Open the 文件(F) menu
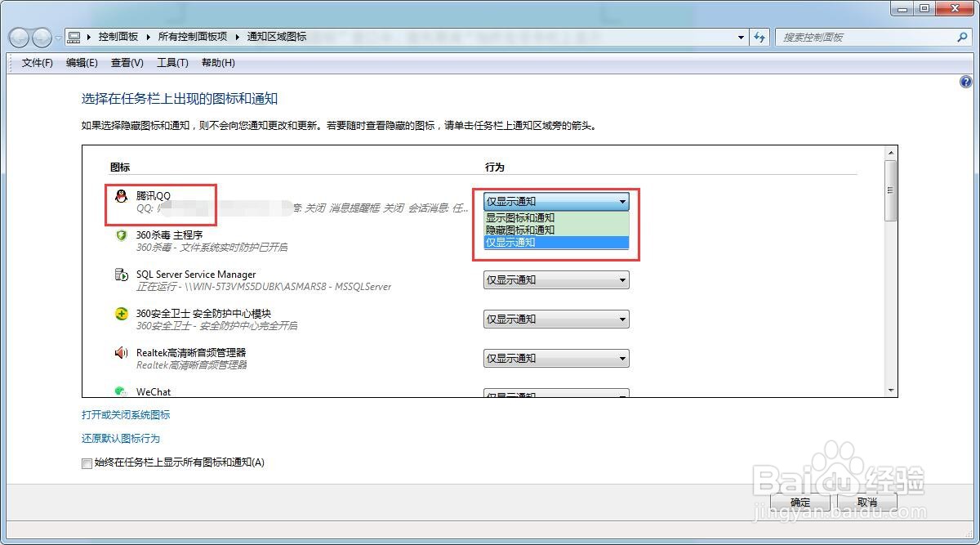This screenshot has width=980, height=545. click(x=38, y=63)
